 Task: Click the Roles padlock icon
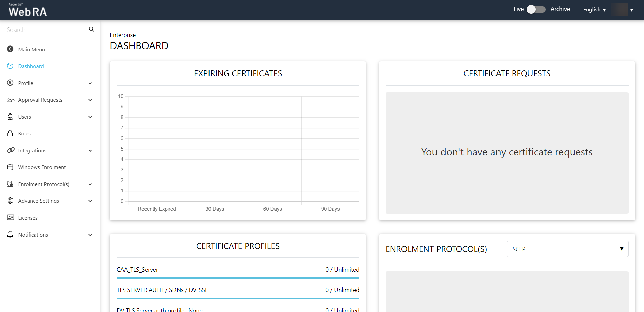point(10,133)
